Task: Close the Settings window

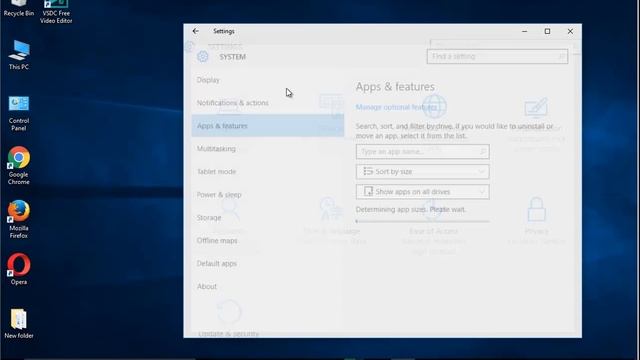Action: (x=570, y=31)
